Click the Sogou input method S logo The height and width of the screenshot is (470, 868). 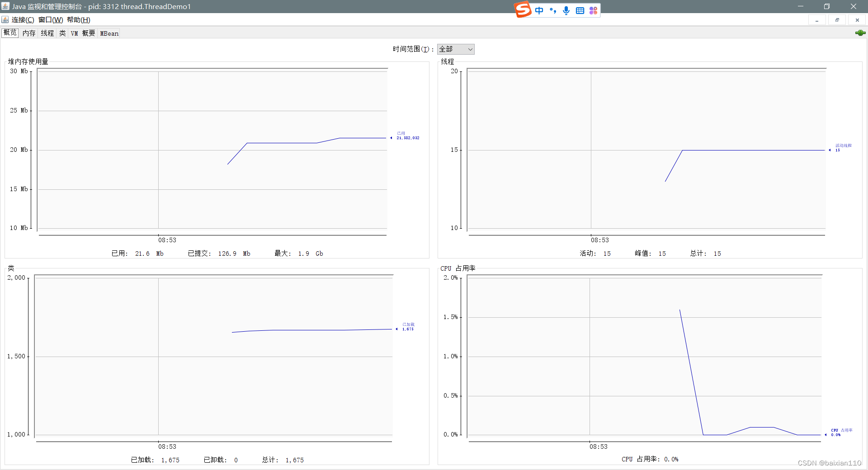(523, 9)
